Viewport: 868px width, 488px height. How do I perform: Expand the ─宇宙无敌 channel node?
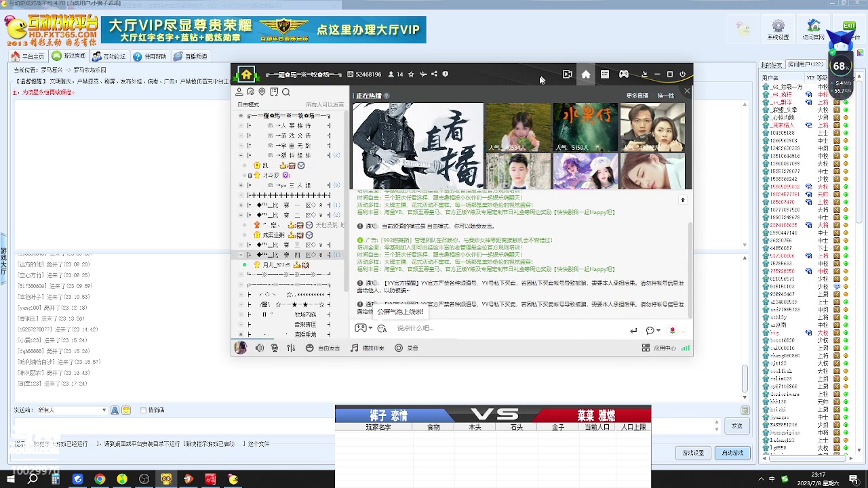click(241, 145)
